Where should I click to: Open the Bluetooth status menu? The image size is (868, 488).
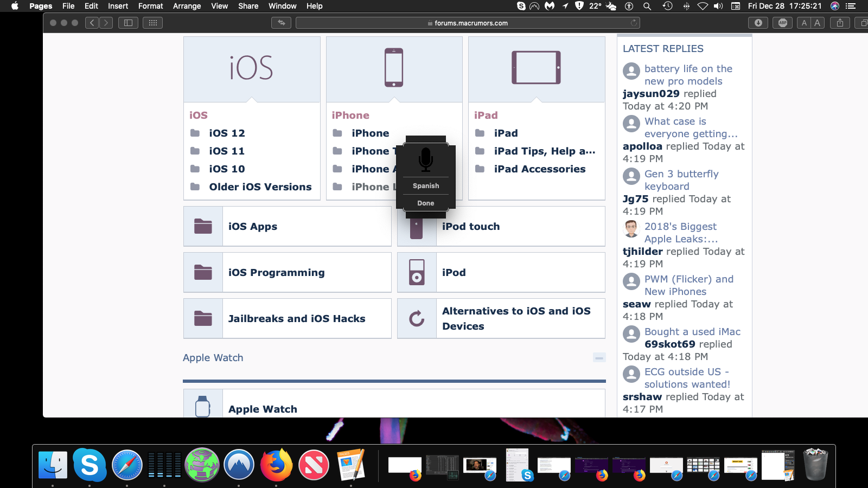pyautogui.click(x=686, y=6)
